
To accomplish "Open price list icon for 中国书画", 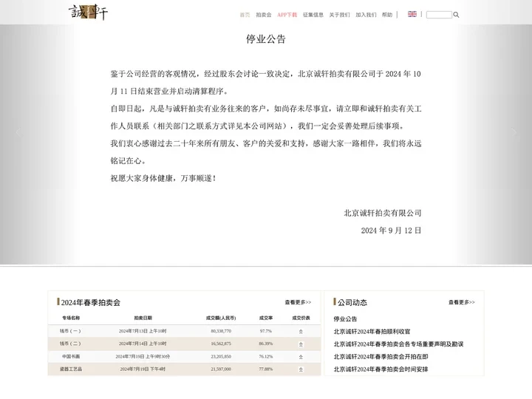I will click(x=301, y=357).
